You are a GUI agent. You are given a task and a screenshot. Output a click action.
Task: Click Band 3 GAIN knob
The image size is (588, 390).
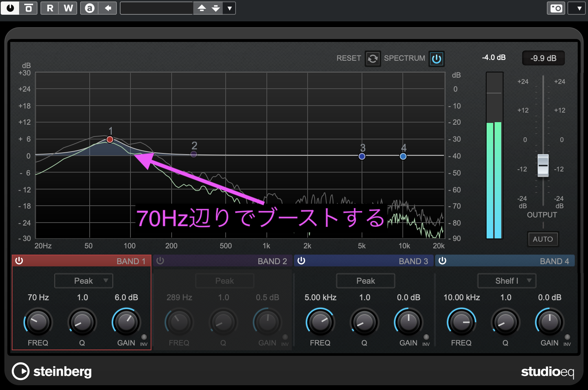(408, 322)
